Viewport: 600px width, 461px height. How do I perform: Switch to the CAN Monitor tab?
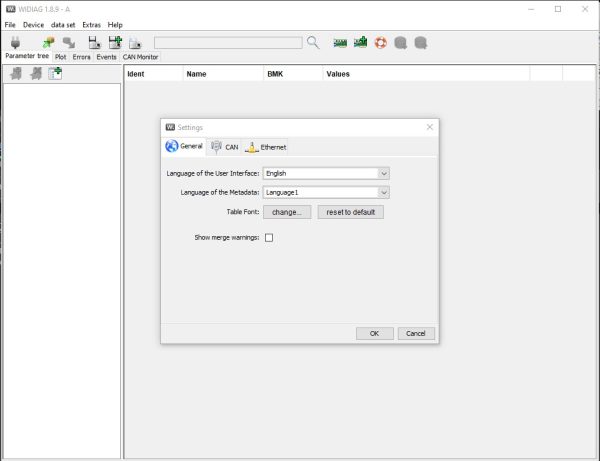click(140, 57)
